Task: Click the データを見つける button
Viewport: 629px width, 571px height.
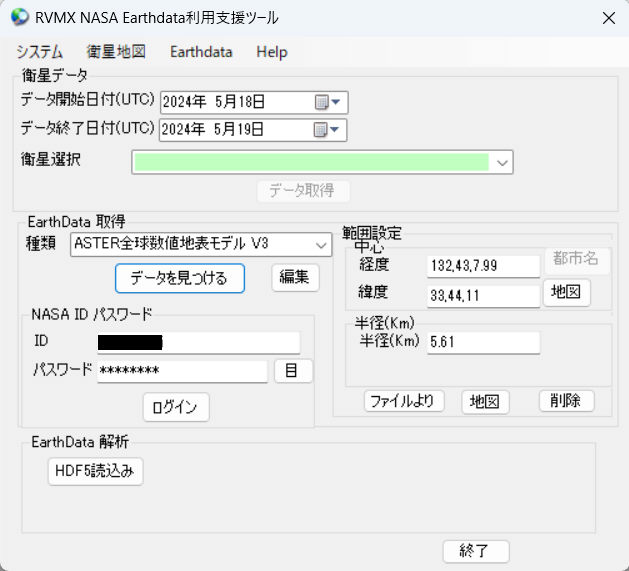Action: (x=180, y=278)
